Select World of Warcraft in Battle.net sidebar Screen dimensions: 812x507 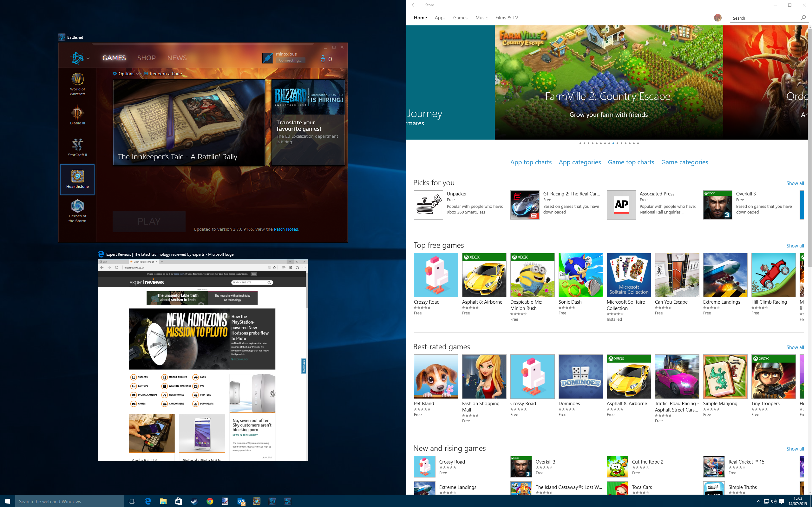click(77, 84)
